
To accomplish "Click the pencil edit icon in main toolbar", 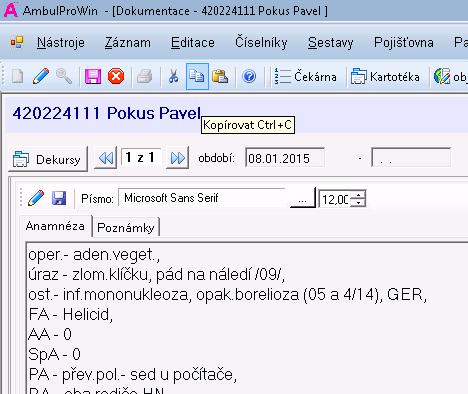I will (41, 76).
